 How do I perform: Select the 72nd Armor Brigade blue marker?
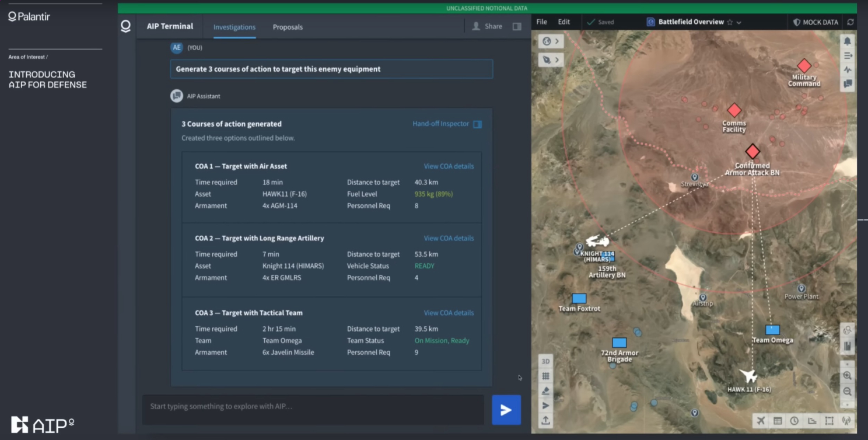(619, 343)
